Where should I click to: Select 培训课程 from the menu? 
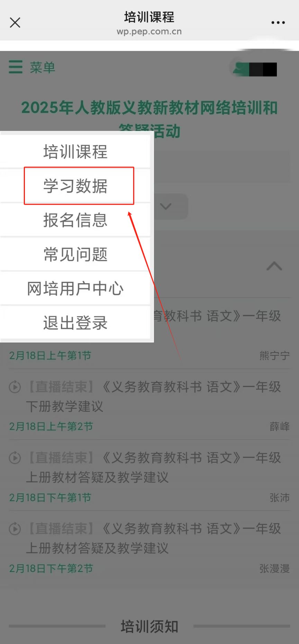click(75, 152)
